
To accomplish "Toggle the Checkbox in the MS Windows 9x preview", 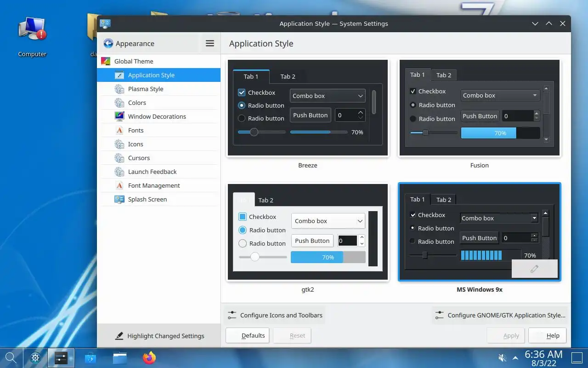I will coord(413,215).
